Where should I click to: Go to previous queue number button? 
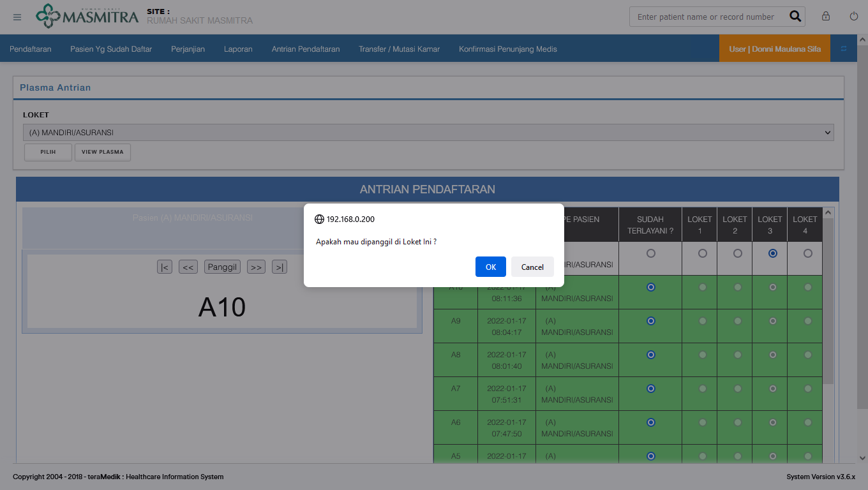[x=188, y=267]
